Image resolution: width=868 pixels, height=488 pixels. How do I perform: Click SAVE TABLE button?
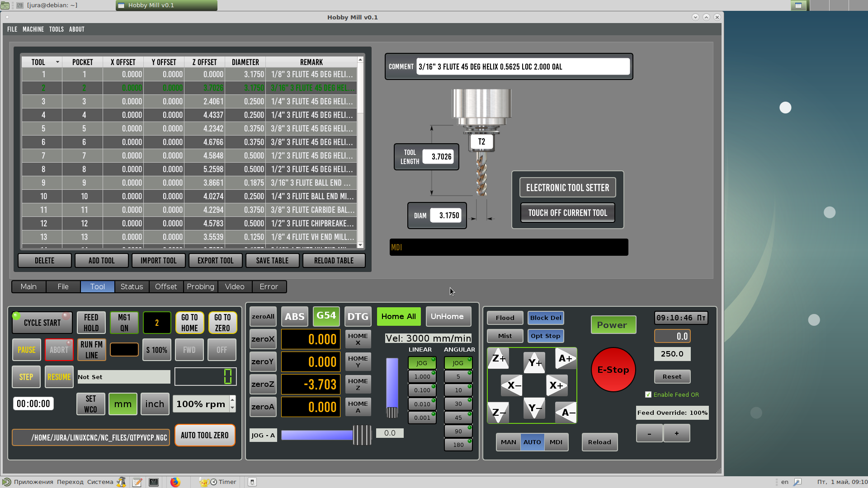tap(272, 261)
